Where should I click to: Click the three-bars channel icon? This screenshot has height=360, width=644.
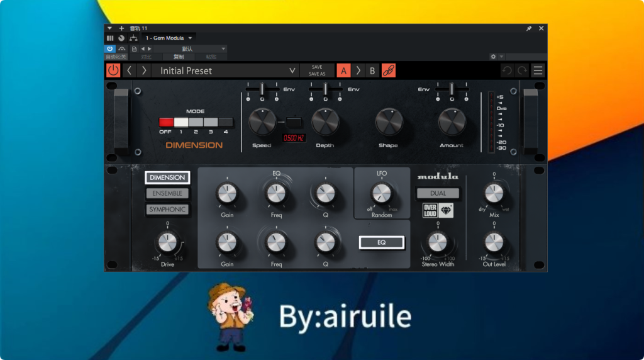click(110, 38)
